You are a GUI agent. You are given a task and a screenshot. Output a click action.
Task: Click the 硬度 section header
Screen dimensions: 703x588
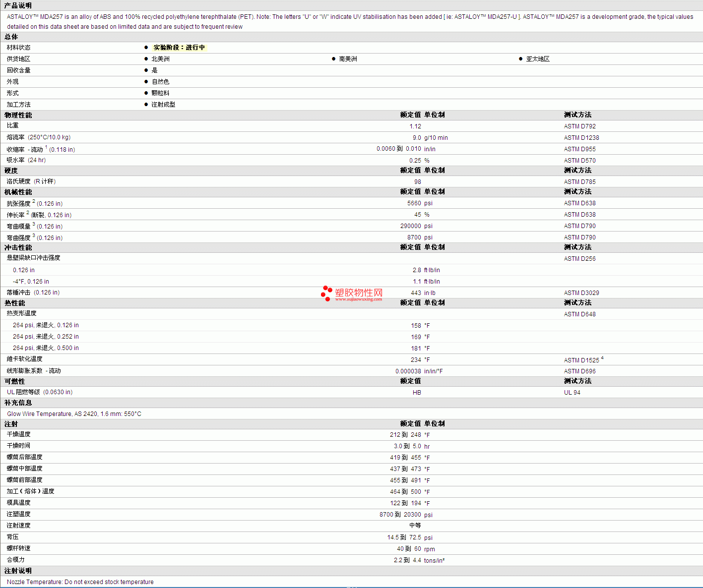[x=11, y=171]
